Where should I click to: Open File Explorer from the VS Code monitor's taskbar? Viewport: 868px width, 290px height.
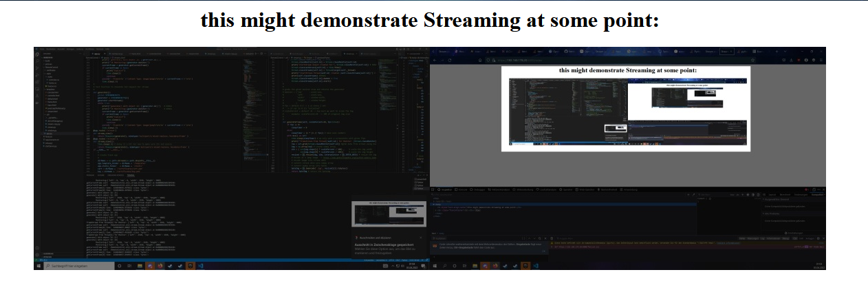pos(140,266)
